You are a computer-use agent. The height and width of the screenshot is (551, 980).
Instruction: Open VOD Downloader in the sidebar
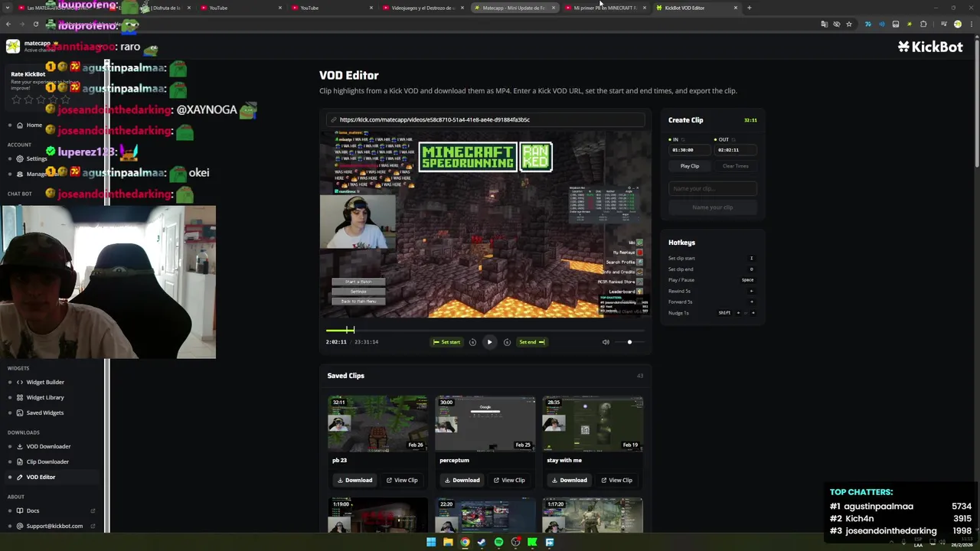(48, 446)
